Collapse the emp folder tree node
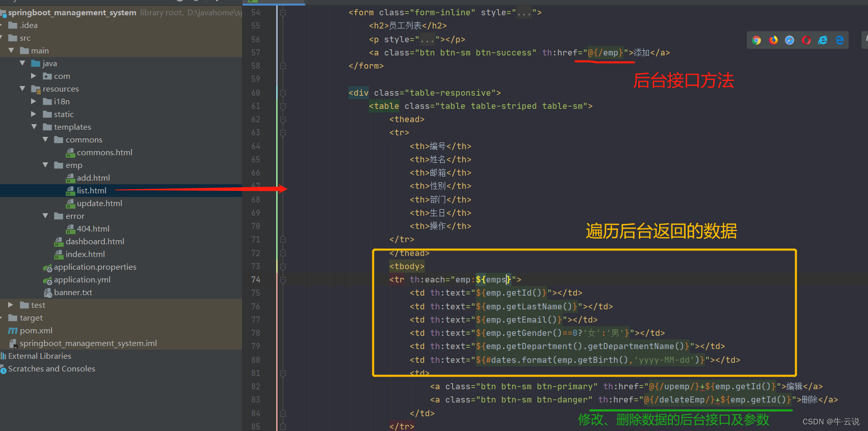 (45, 165)
